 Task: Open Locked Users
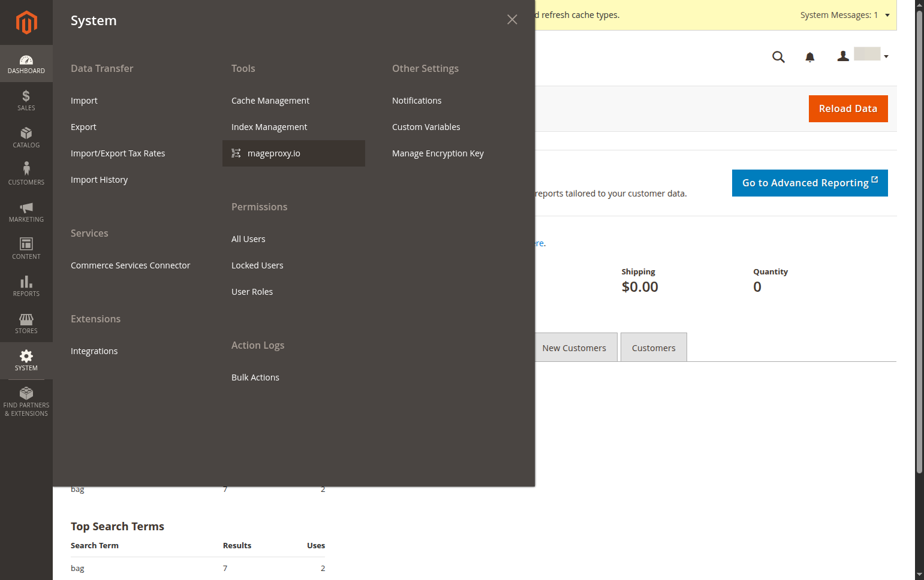(257, 265)
